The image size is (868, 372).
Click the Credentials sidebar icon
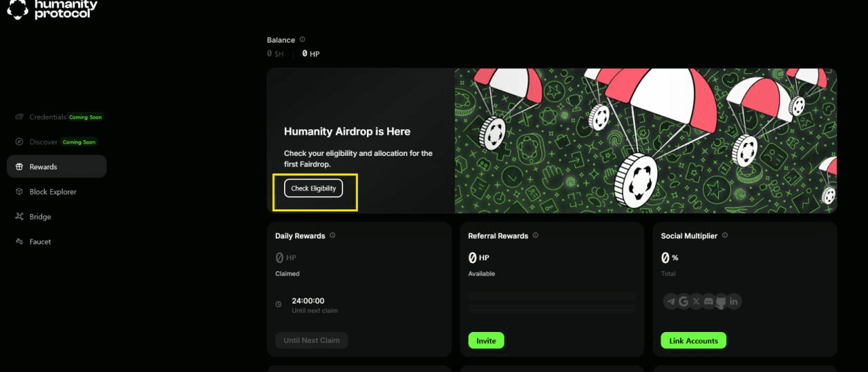click(x=19, y=117)
